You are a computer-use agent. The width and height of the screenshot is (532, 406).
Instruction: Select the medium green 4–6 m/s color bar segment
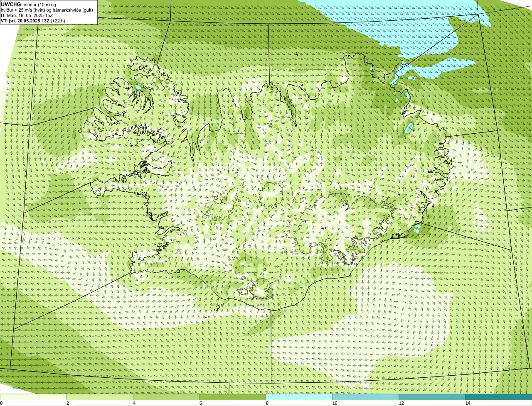point(166,397)
